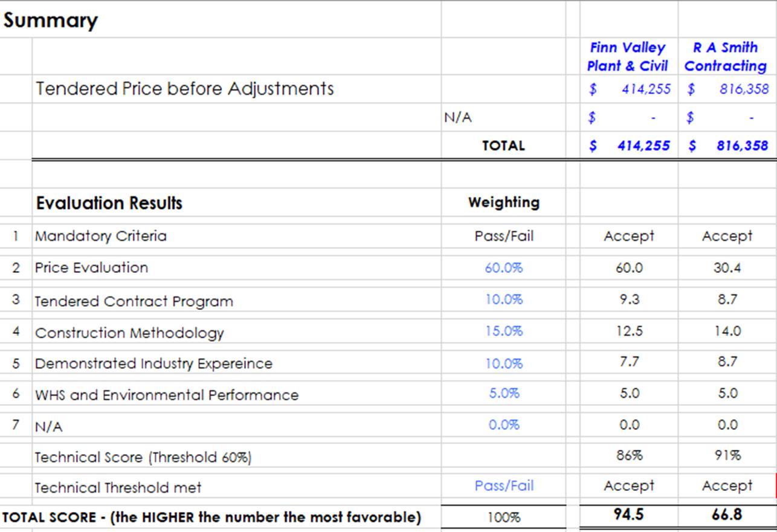
Task: Select the bold TOTAL label cell
Action: (503, 146)
